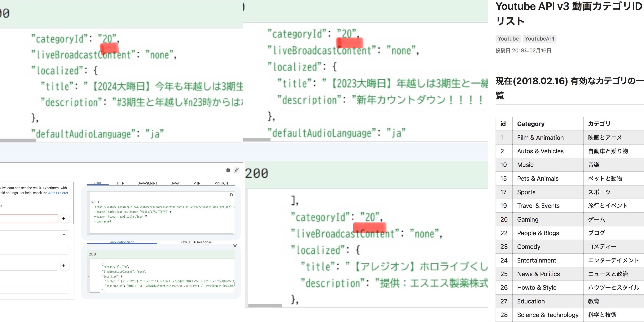Select the Raw HTTP Response tab
The height and width of the screenshot is (322, 644).
coord(196,242)
